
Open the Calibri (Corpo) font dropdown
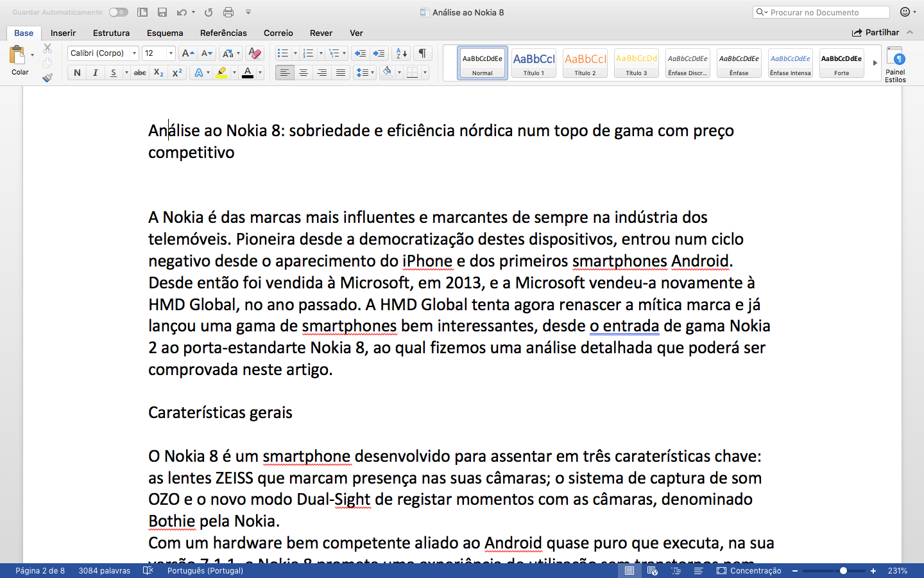click(134, 53)
